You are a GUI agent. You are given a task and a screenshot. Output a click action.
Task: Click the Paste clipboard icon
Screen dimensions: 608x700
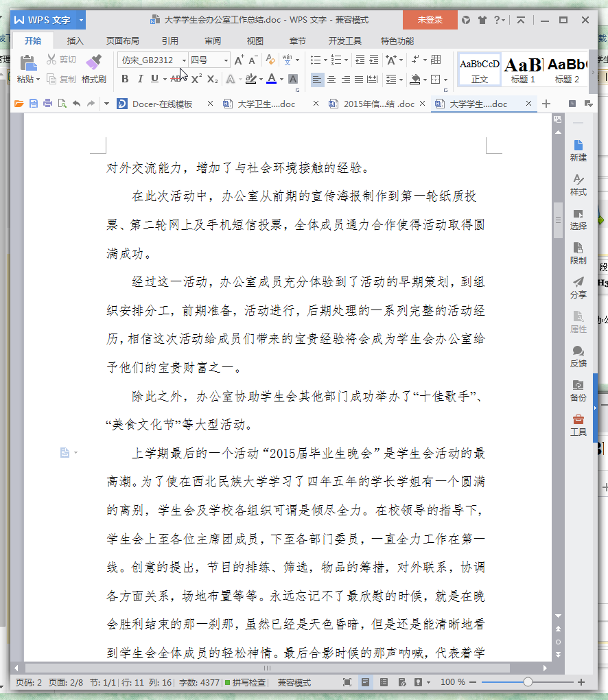point(28,63)
